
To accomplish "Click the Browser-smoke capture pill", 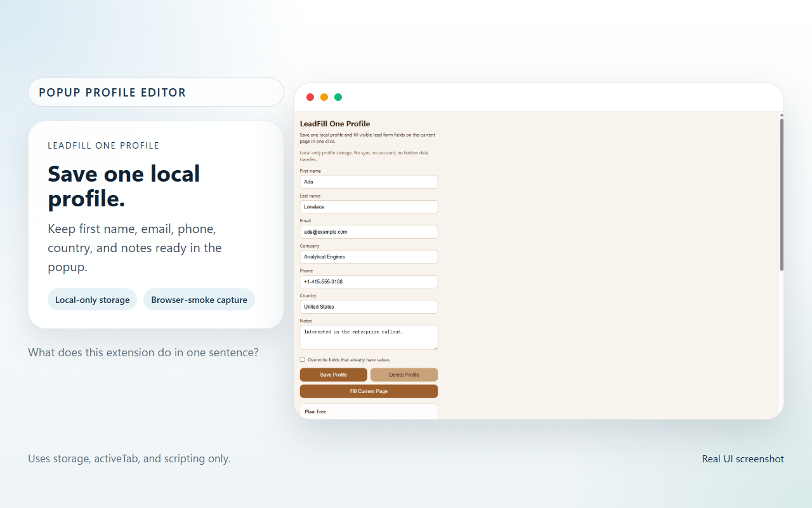I will pyautogui.click(x=199, y=300).
